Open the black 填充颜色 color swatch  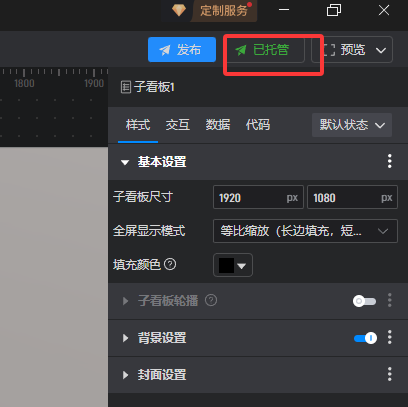click(x=233, y=265)
